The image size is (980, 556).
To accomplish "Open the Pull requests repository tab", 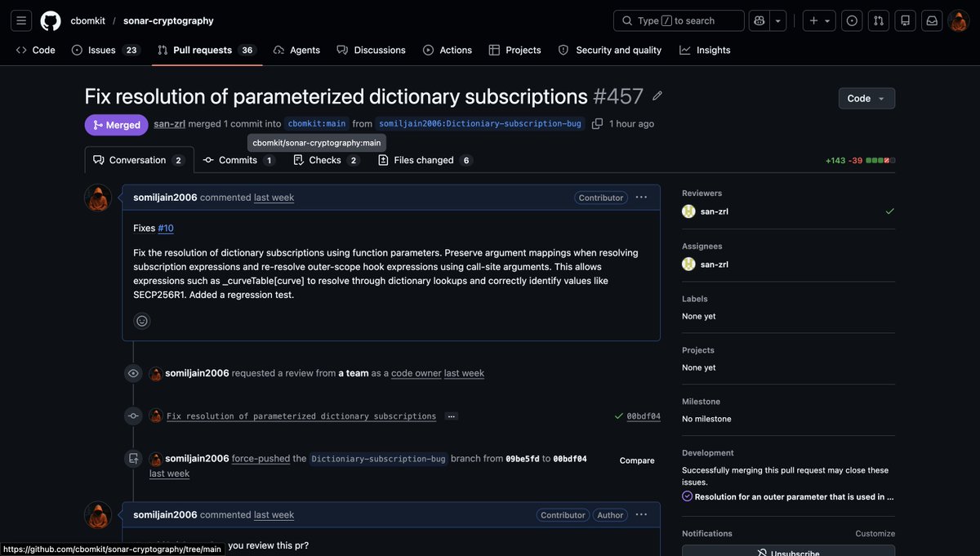I will (207, 50).
